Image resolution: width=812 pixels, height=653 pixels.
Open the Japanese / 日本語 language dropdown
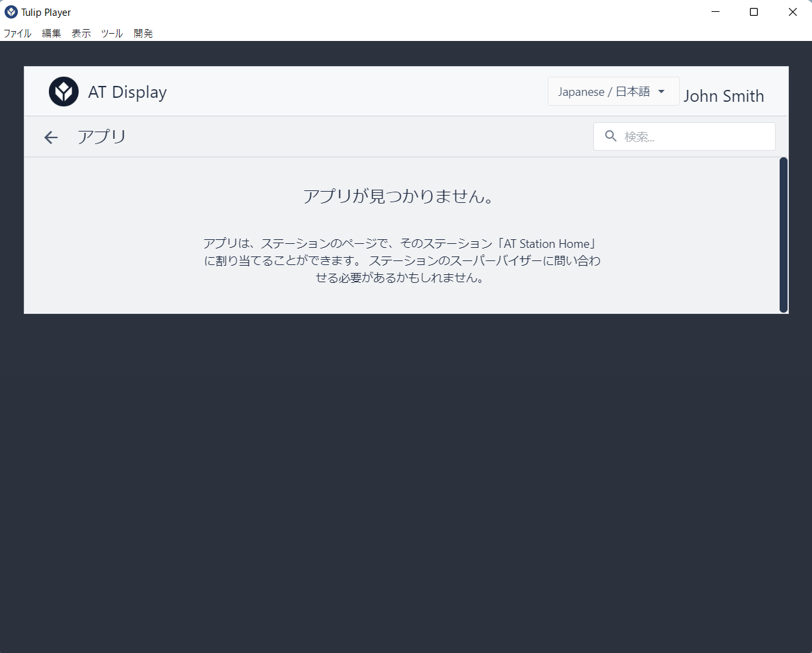click(x=613, y=91)
